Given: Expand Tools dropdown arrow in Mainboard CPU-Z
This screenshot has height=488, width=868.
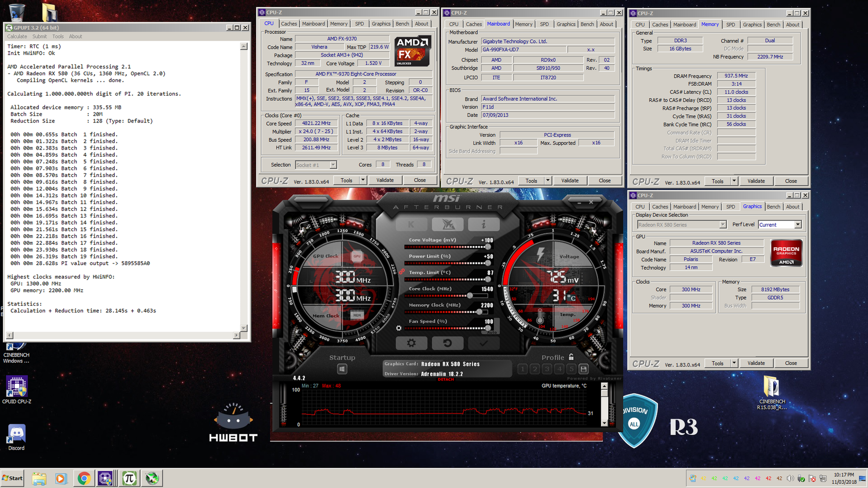Looking at the screenshot, I should [547, 181].
